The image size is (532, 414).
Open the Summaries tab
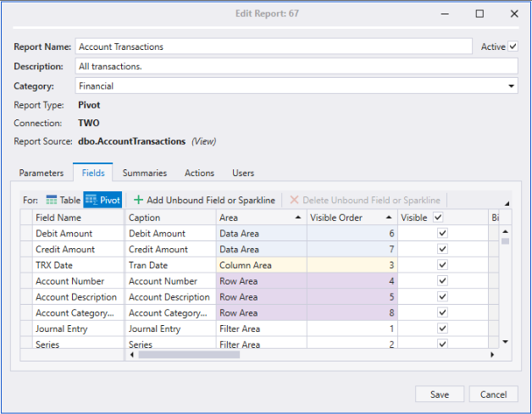click(x=145, y=173)
